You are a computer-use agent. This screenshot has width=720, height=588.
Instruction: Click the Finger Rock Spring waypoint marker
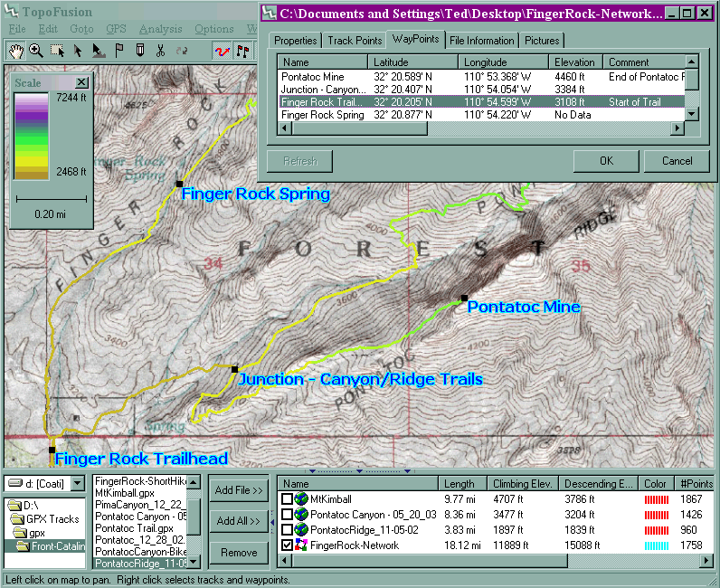179,184
